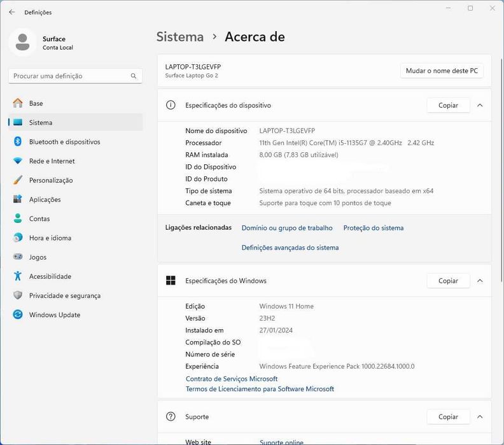
Task: Click Windows Feature Experience Pack value
Action: coord(337,366)
